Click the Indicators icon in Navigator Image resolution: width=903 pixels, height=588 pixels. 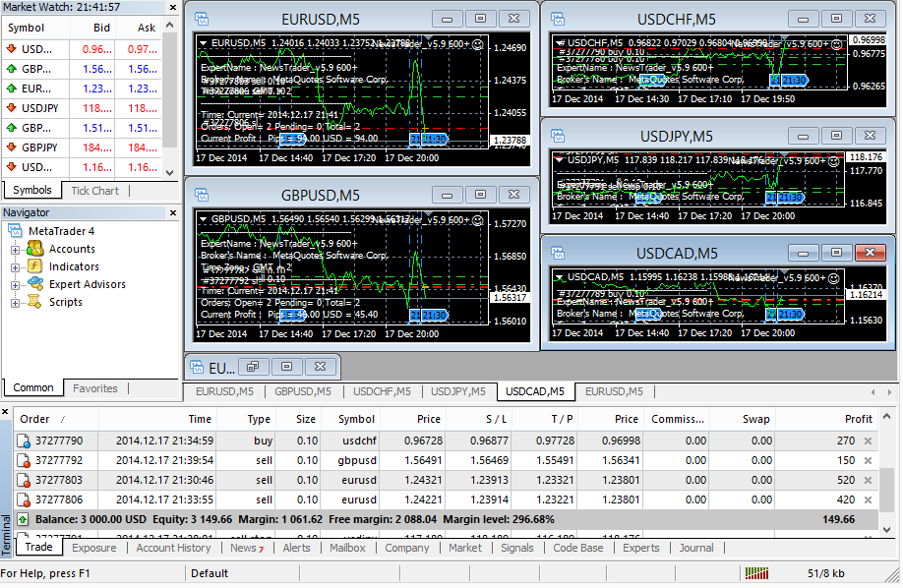[x=35, y=267]
